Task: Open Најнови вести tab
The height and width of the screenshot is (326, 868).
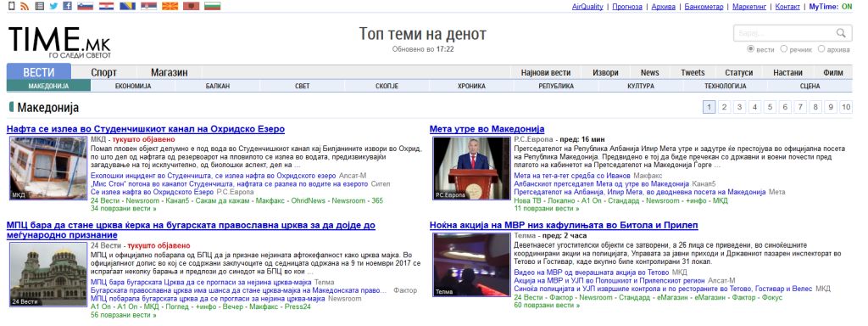Action: [546, 72]
